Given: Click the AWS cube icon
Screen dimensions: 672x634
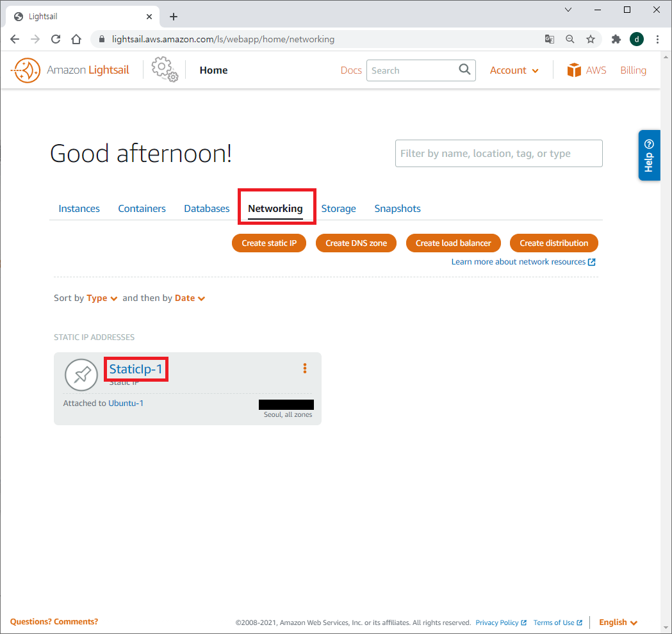Looking at the screenshot, I should (x=574, y=70).
